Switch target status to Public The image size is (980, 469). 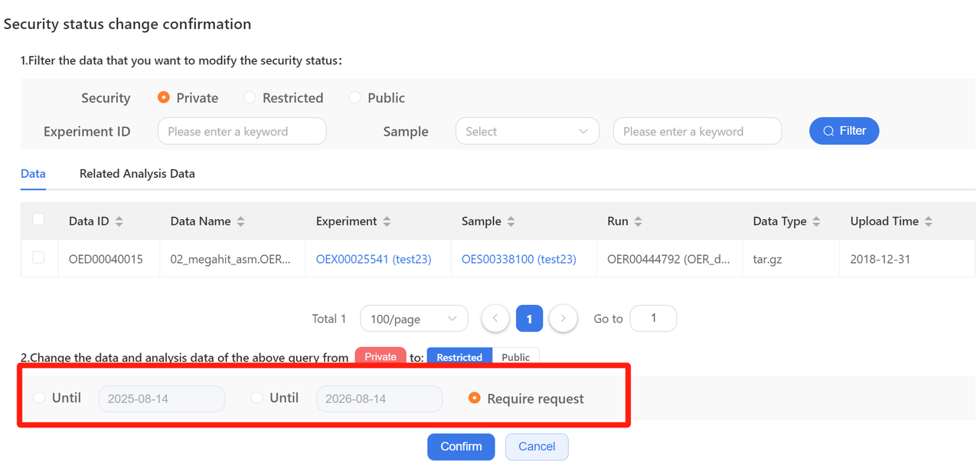515,357
